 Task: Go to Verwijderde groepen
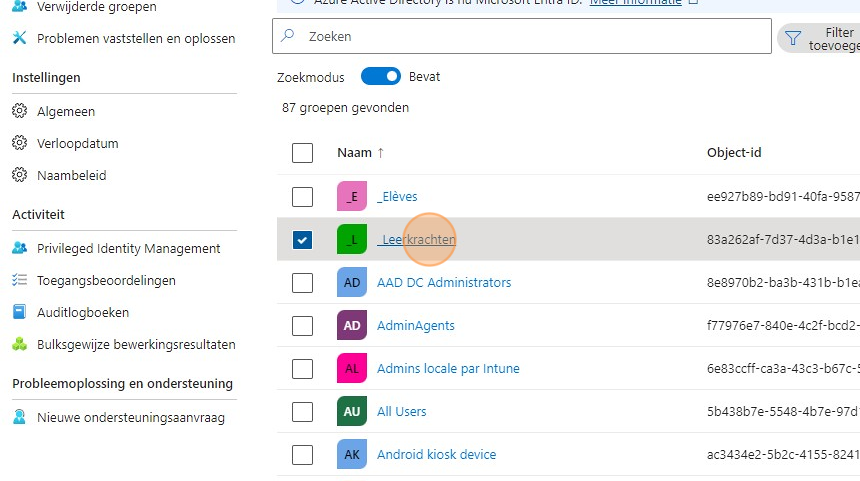point(96,8)
